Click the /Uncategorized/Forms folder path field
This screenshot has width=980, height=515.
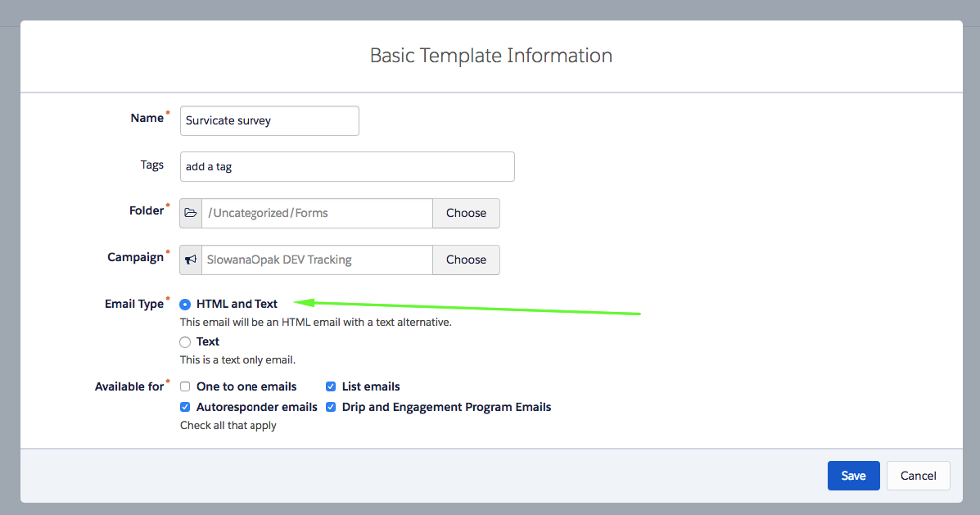[317, 213]
